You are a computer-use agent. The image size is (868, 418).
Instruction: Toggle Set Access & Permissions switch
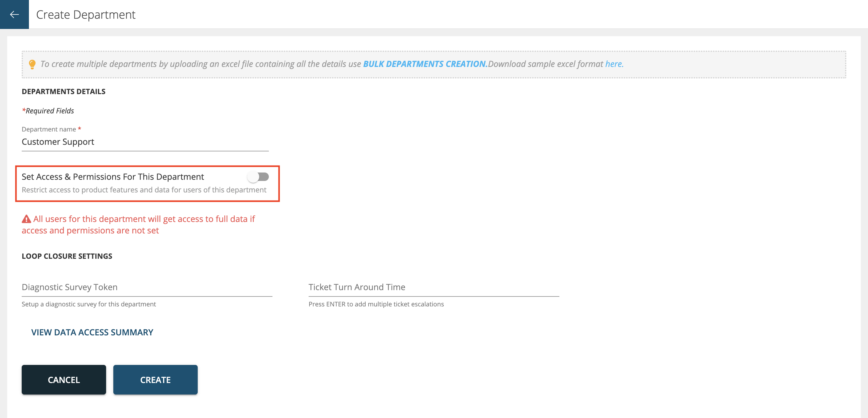click(x=258, y=177)
